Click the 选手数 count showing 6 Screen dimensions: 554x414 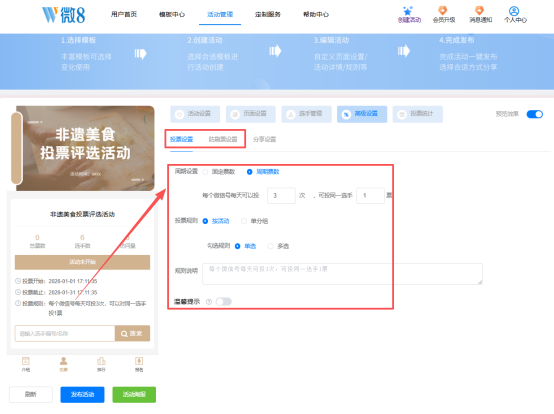tap(82, 241)
